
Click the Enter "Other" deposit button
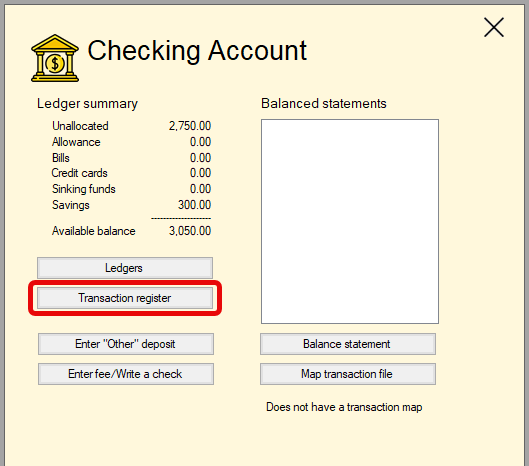coord(126,344)
